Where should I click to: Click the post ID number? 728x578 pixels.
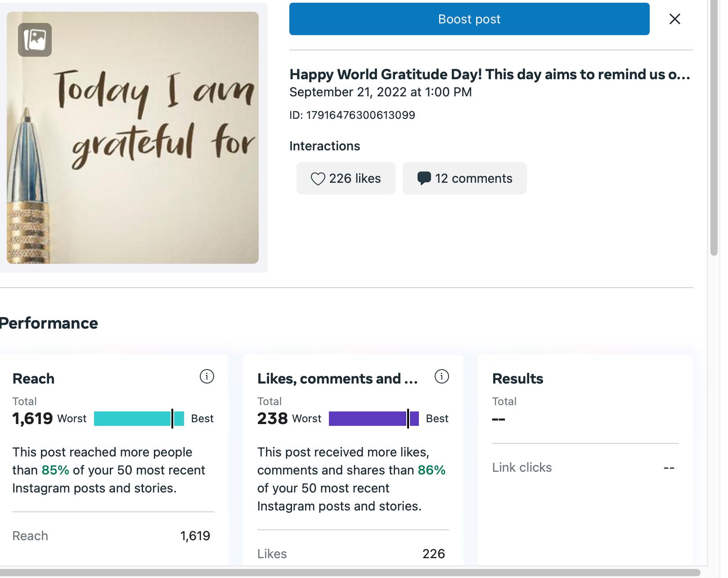[x=360, y=115]
